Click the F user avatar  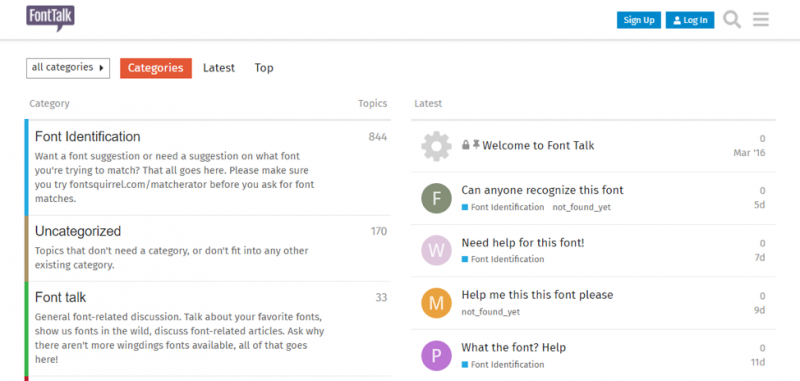pos(436,198)
